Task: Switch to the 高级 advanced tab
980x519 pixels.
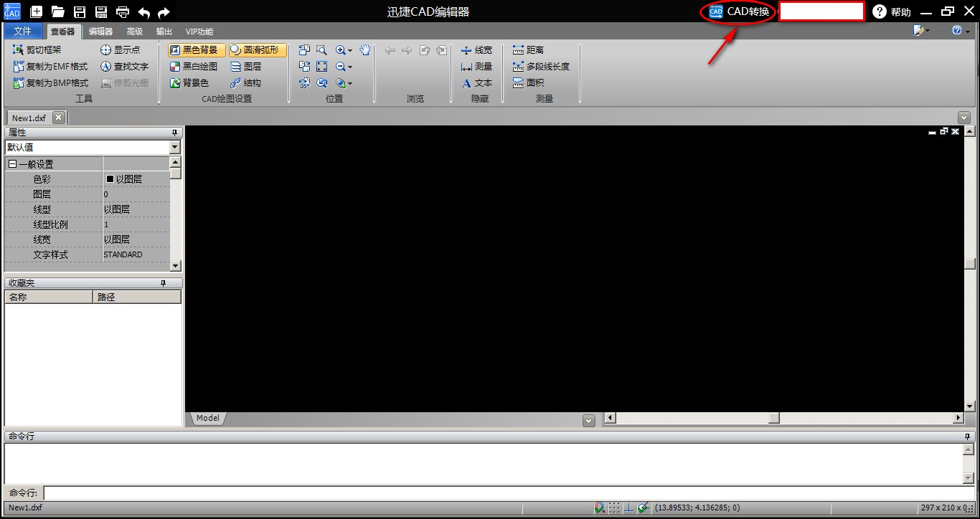Action: (134, 32)
